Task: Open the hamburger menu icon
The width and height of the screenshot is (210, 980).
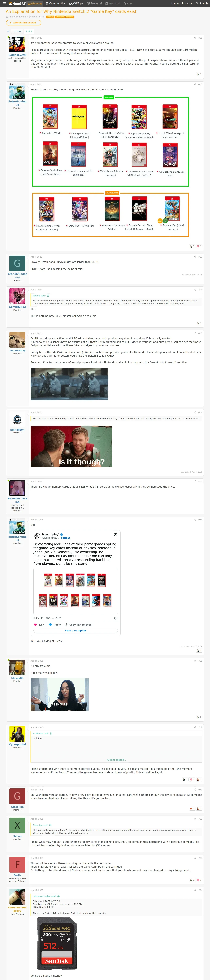Action: (x=4, y=3)
